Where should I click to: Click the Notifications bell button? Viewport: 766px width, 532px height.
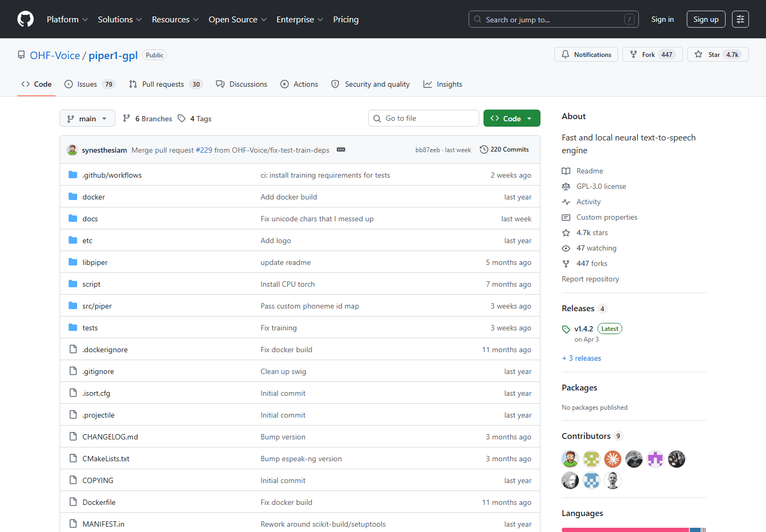586,54
